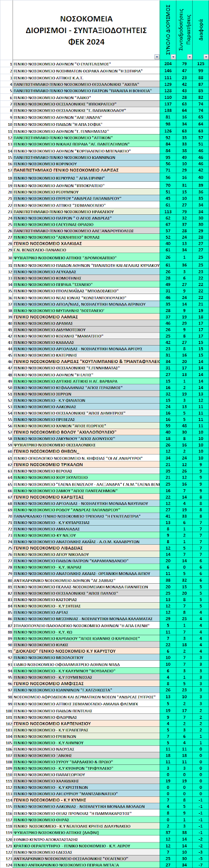
Task: Select ΠΑΝΕΠΙΣΤΗΜΙΑΚΟ ΓΕΝΙΚΟ ΝΟΣΟΚΟΜΕΙΟ ΛΑΡΙΣΑΣ row
Action: (x=104, y=170)
